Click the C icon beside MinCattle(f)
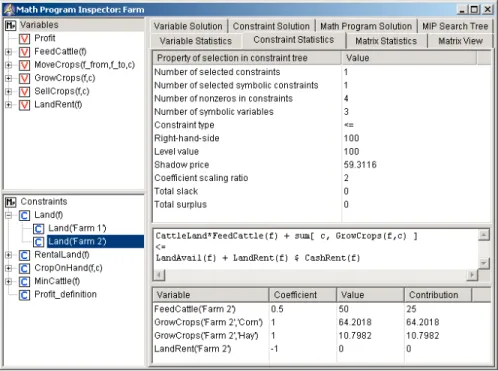This screenshot has width=498, height=371. 24,282
